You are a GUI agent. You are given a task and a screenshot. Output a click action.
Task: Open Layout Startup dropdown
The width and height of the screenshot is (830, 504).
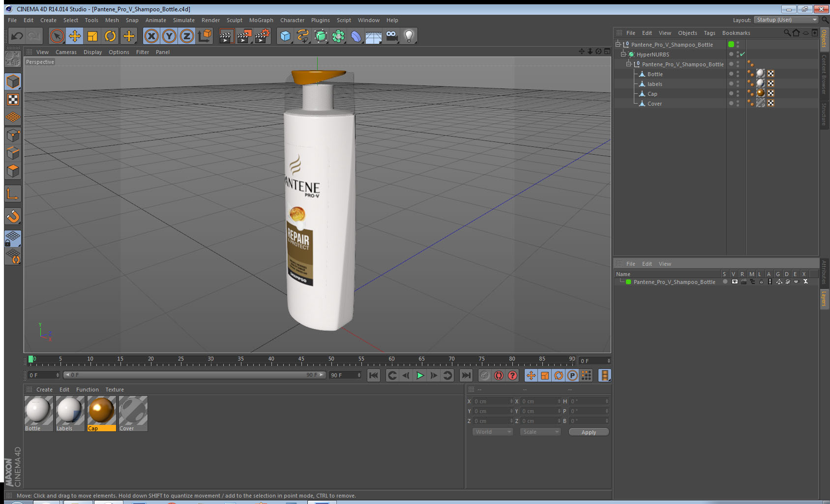pyautogui.click(x=787, y=20)
